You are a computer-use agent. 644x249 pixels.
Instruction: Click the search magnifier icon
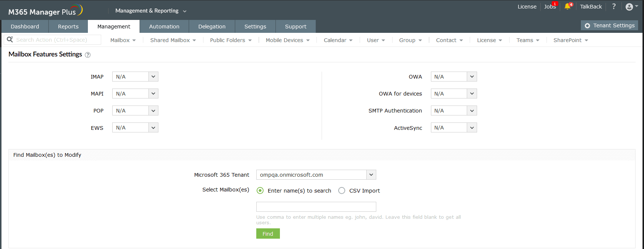tap(10, 39)
